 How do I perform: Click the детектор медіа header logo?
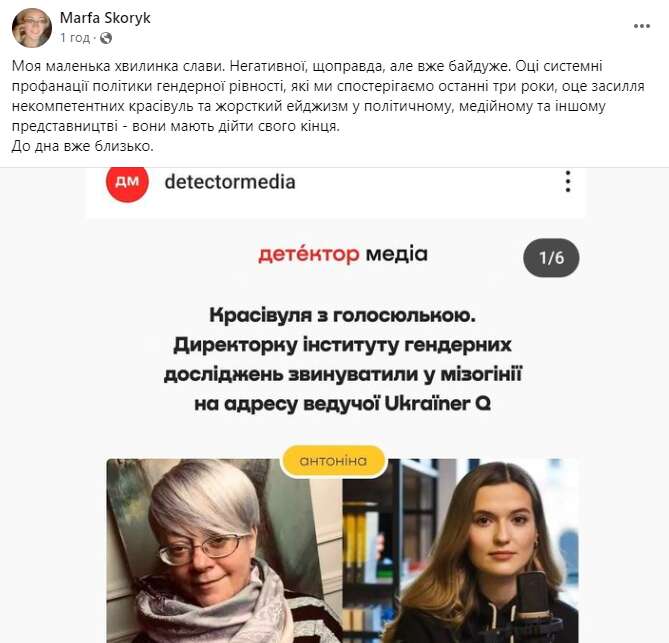coord(343,254)
